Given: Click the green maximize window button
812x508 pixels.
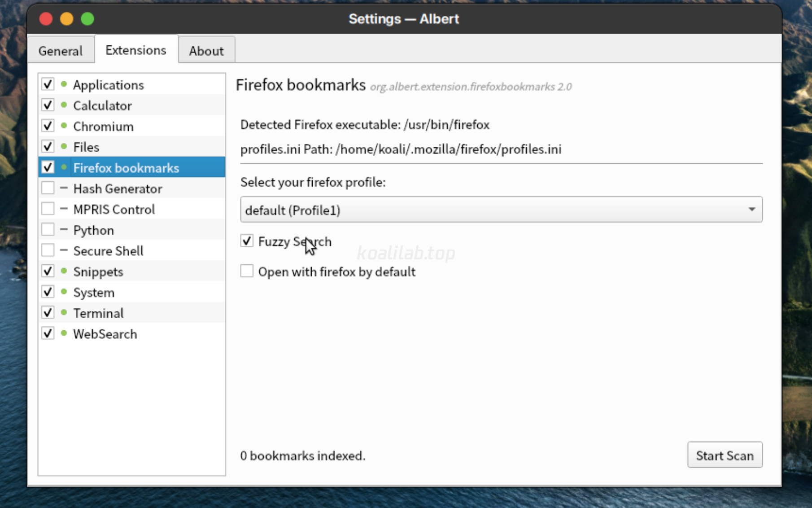Looking at the screenshot, I should (x=87, y=19).
